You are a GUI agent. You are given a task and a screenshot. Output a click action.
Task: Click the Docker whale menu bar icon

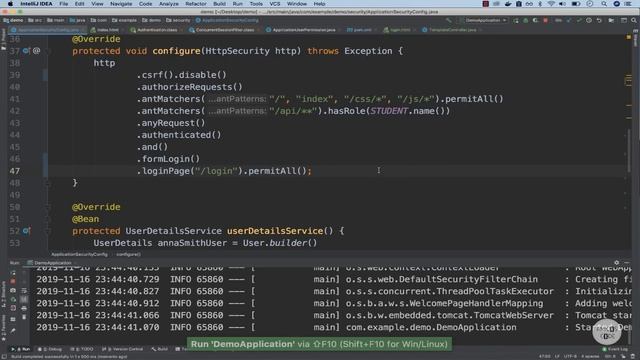(508, 4)
